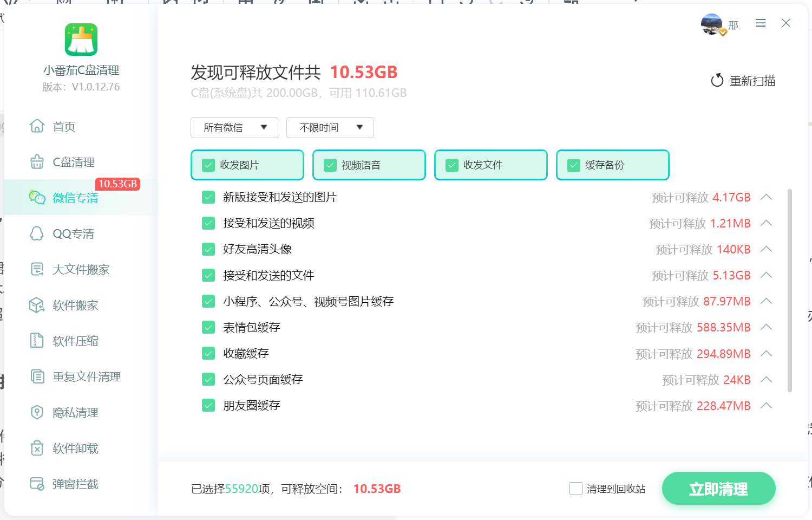The image size is (812, 520).
Task: Uncheck 好友高清头像 checkbox
Action: [x=208, y=249]
